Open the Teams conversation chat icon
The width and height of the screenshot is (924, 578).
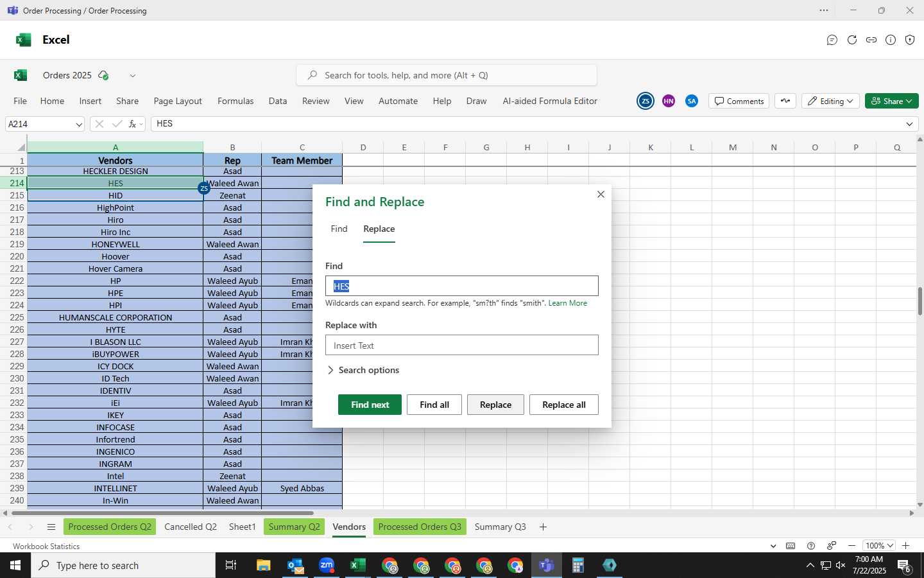(832, 40)
